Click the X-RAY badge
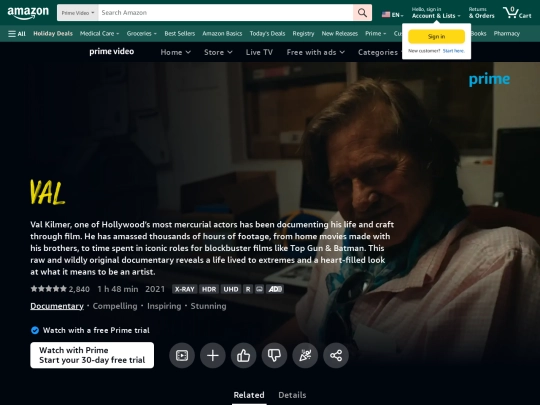 [x=185, y=289]
